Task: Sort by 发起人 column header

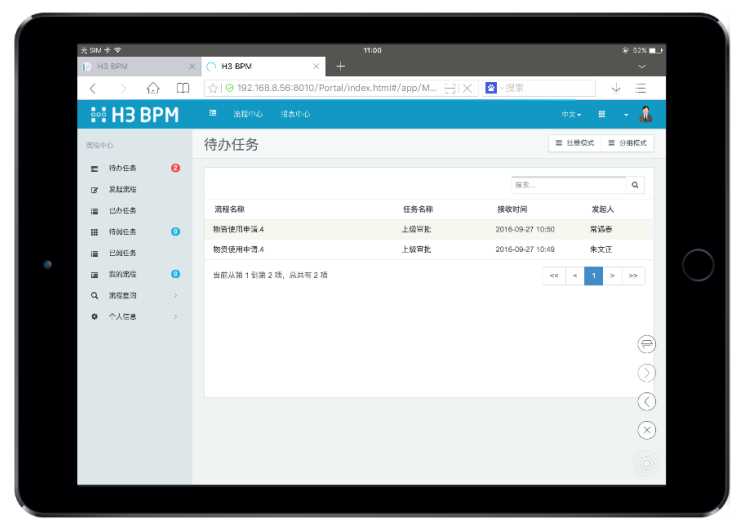Action: [x=602, y=209]
